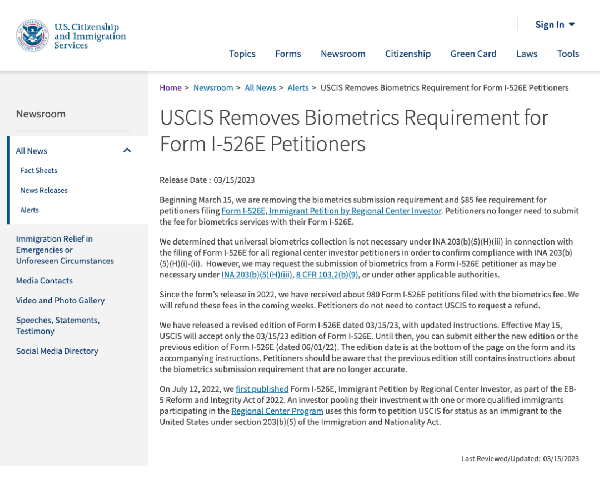Open the Form I-526E Immigrant Petition link
The height and width of the screenshot is (480, 600).
[331, 211]
